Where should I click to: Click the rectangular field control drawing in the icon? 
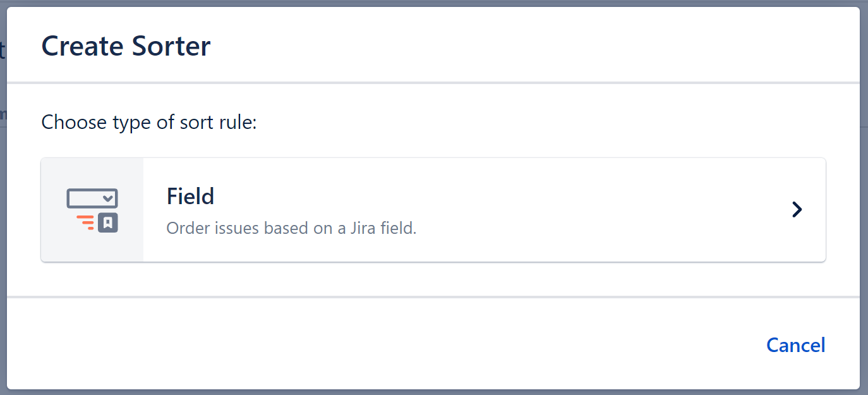(92, 197)
